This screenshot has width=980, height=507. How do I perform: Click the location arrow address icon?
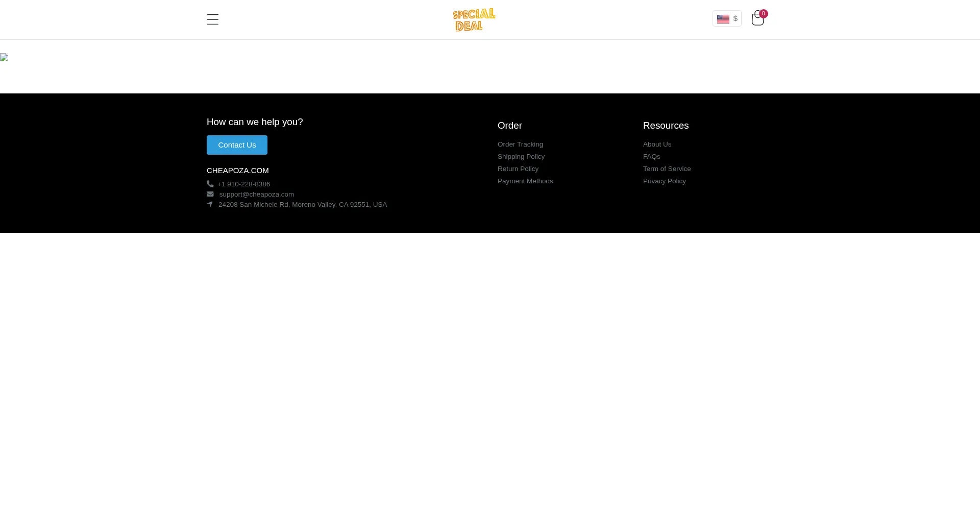click(210, 204)
